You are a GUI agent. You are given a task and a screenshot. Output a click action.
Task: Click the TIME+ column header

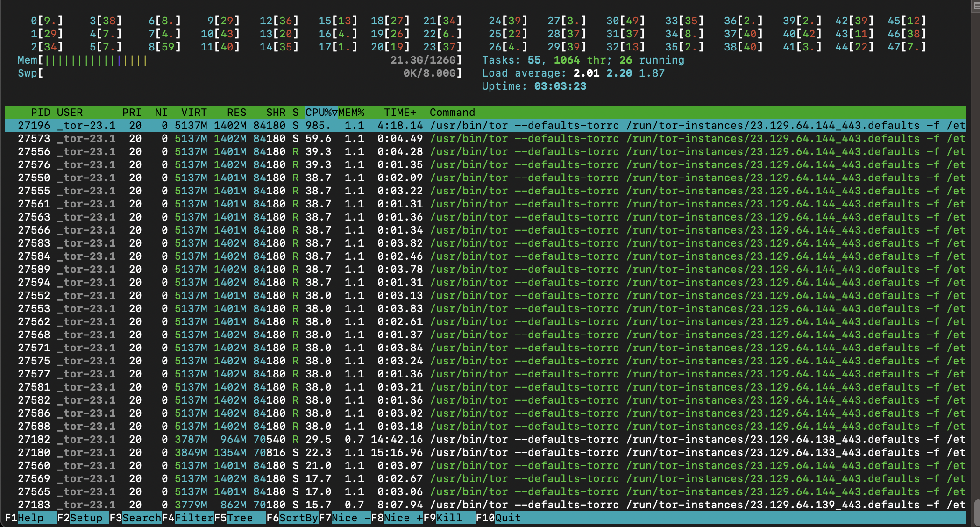(x=400, y=112)
